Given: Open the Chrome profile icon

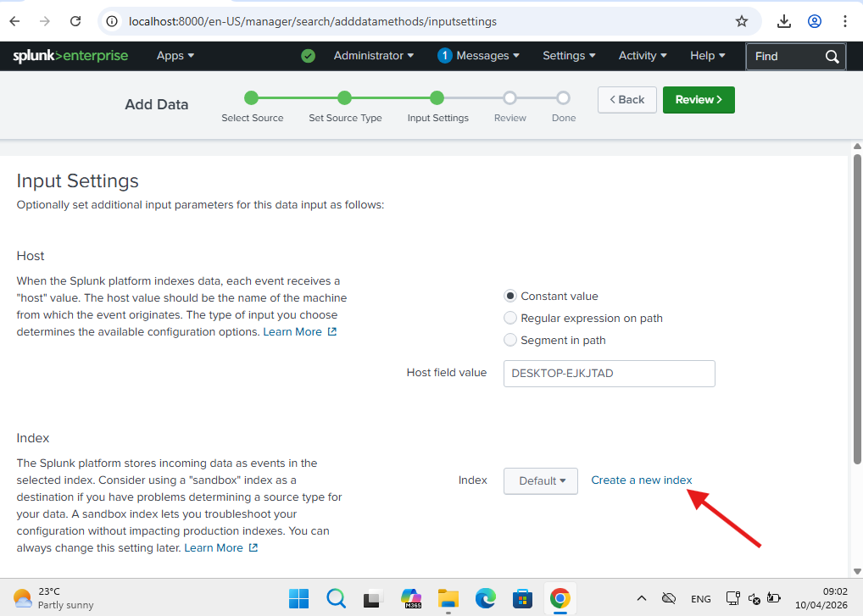Looking at the screenshot, I should click(815, 21).
